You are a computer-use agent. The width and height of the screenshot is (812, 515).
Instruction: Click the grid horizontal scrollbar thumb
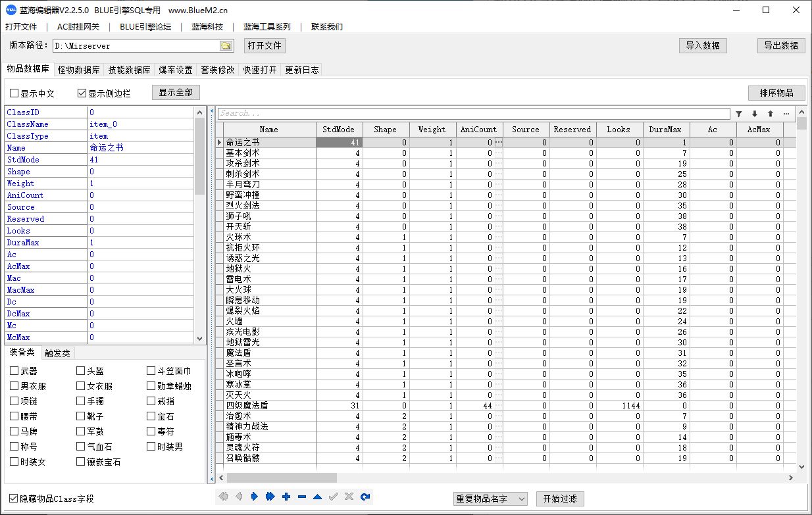pos(281,478)
